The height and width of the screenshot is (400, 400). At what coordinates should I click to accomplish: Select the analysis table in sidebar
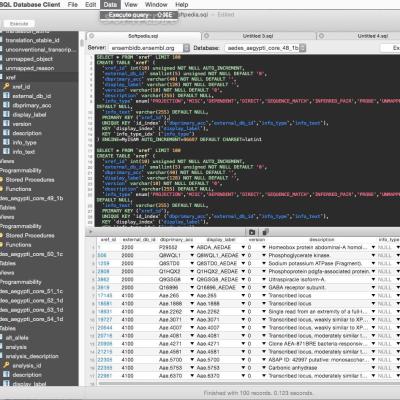[16, 347]
